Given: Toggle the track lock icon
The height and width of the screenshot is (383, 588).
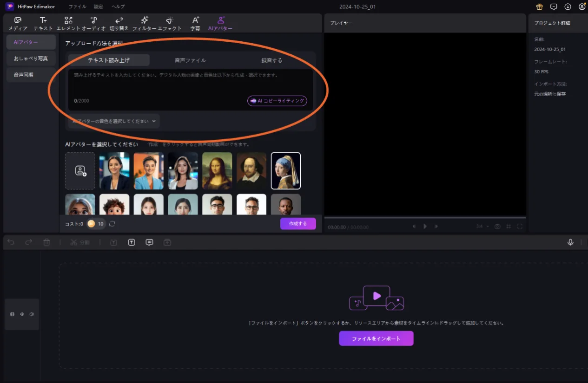Looking at the screenshot, I should coord(13,314).
